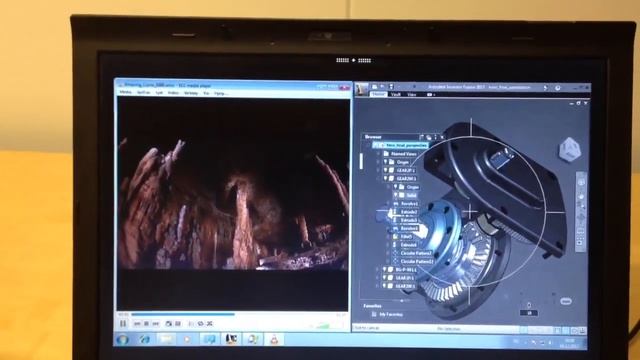The height and width of the screenshot is (360, 640).
Task: Open the Video menu in VLC
Action: pos(173,93)
